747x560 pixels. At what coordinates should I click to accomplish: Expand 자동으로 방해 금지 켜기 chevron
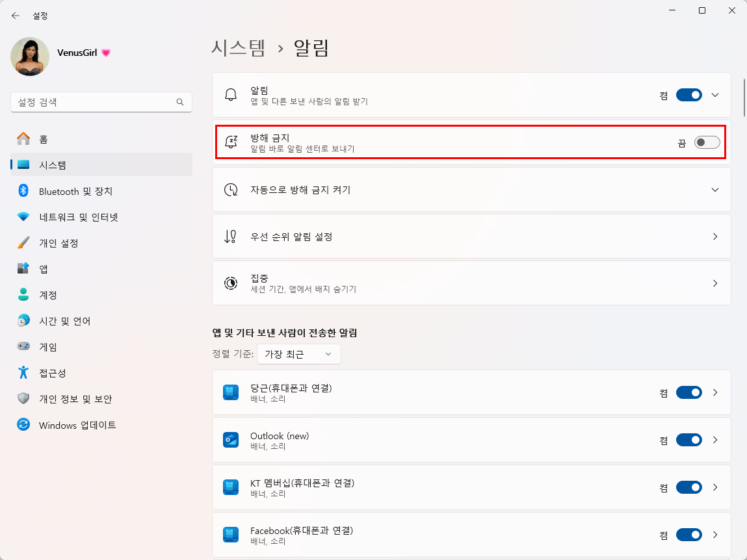715,190
